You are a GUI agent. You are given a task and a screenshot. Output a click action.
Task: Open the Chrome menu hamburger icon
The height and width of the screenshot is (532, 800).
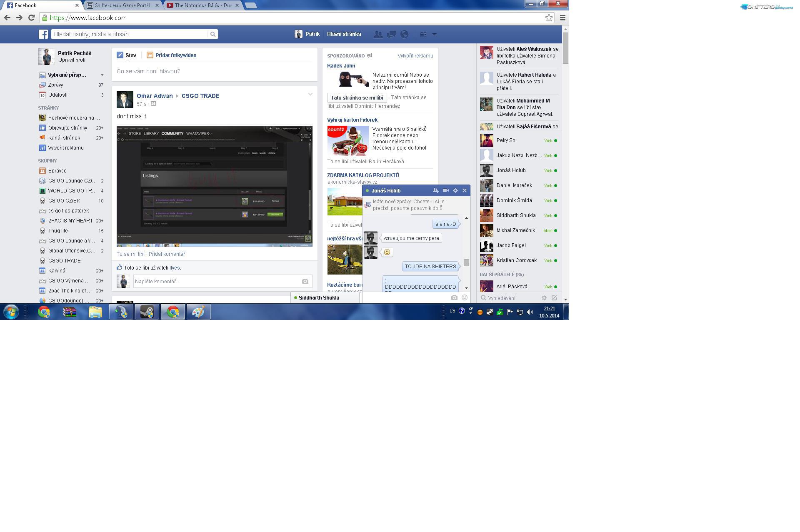click(x=562, y=17)
